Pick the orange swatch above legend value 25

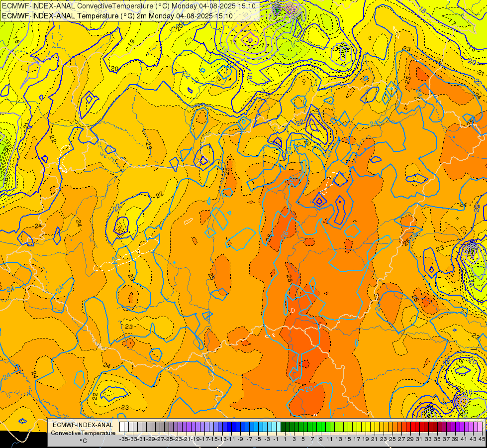click(390, 427)
